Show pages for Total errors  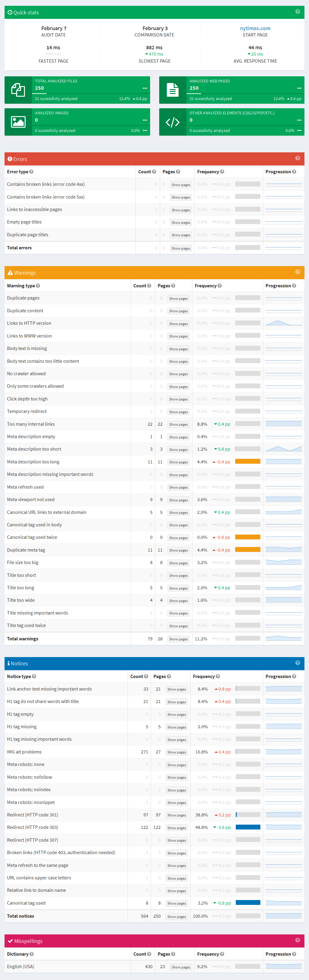(x=180, y=248)
